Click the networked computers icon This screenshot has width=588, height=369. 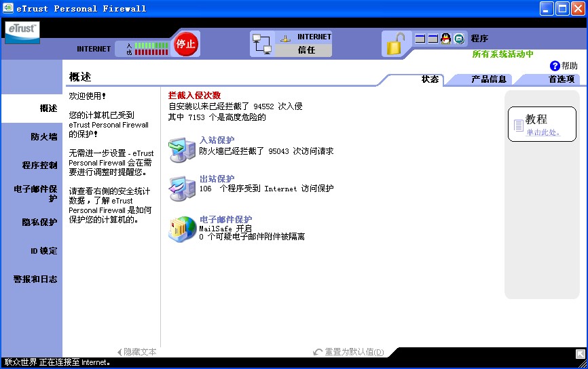(x=262, y=44)
